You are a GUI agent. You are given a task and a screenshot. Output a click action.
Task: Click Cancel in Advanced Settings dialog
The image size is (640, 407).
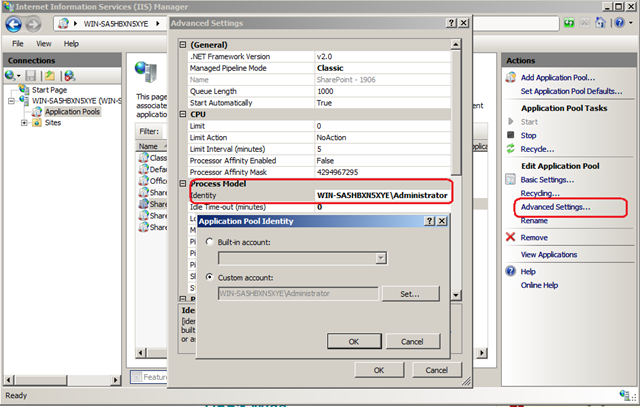[x=437, y=370]
